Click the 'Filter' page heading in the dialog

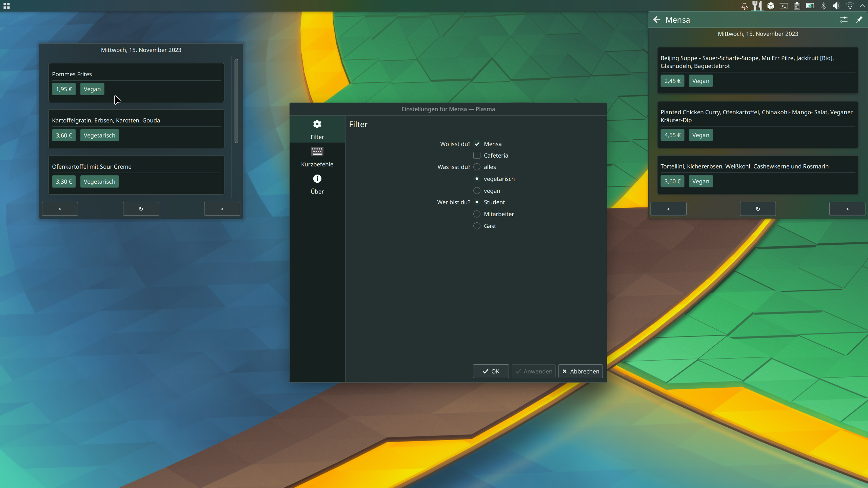point(358,124)
